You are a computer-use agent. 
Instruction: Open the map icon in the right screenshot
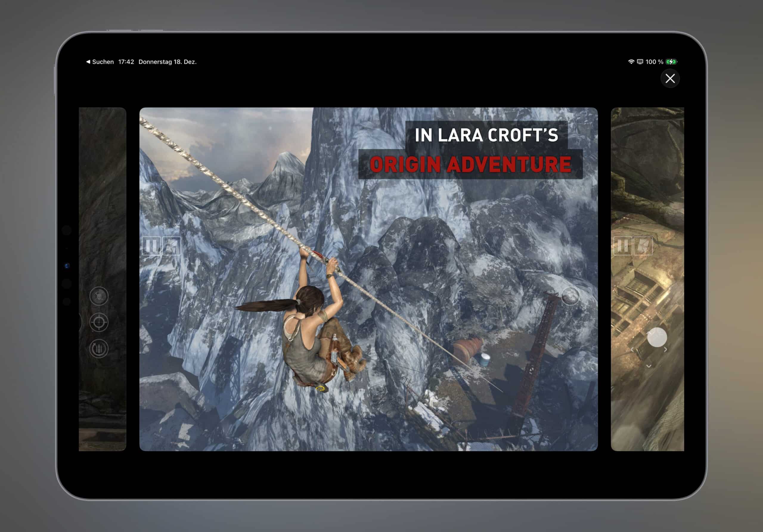[x=644, y=246]
